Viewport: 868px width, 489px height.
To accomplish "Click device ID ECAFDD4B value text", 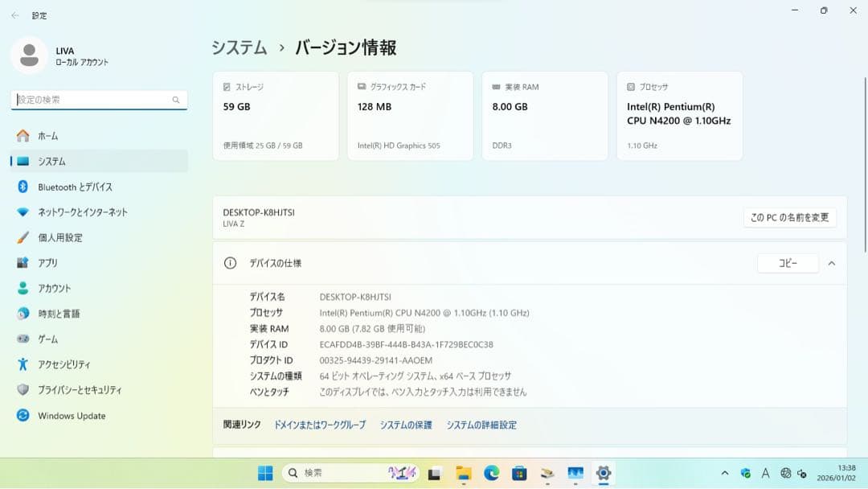I will coord(406,344).
